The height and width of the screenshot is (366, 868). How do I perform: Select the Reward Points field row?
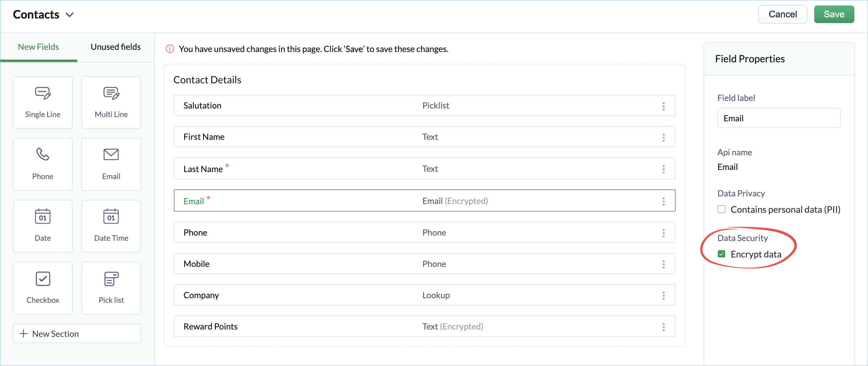coord(425,326)
